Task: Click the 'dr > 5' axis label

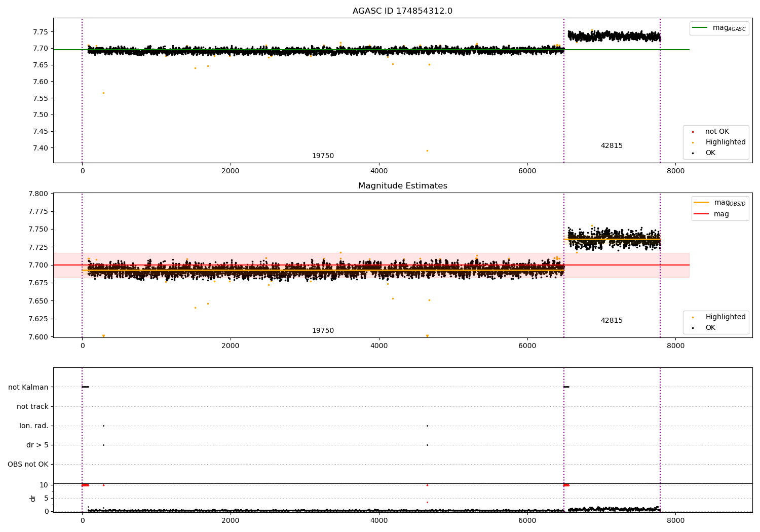Action: [37, 445]
